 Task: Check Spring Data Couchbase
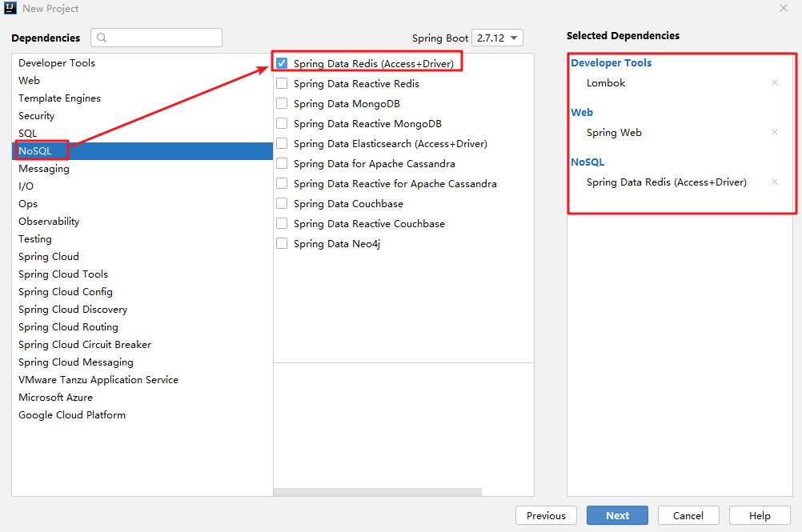(282, 203)
